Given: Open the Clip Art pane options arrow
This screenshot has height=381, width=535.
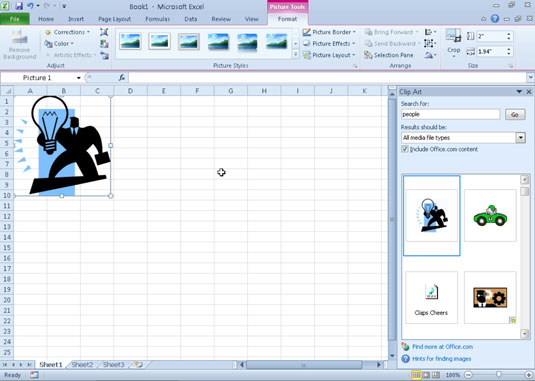Looking at the screenshot, I should [519, 92].
